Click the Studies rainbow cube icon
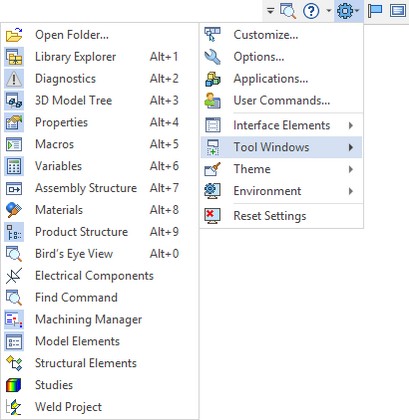Screen dimensions: 409x420 [x=14, y=385]
